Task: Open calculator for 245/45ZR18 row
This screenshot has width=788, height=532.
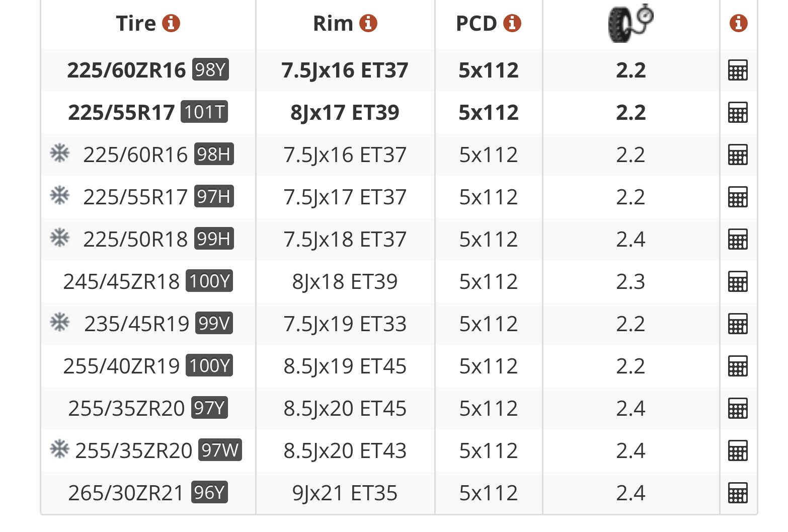Action: tap(738, 281)
